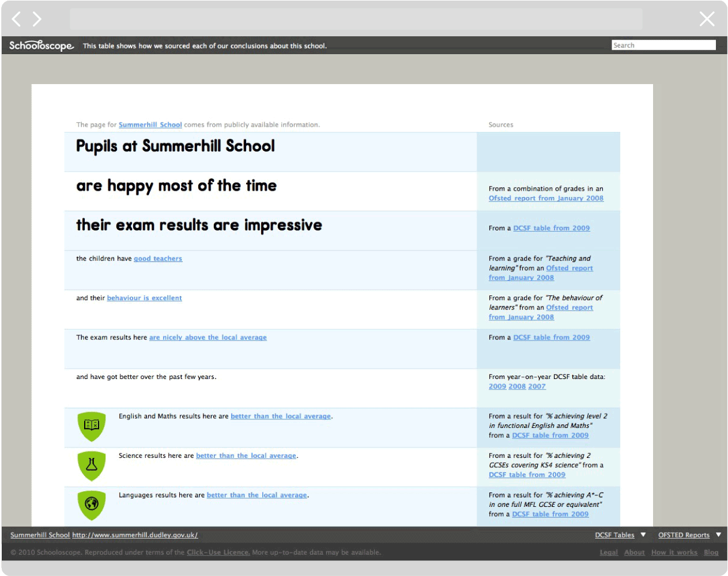Viewport: 728px width, 576px height.
Task: Open English and Maths 'better than the local average' link
Action: [281, 416]
